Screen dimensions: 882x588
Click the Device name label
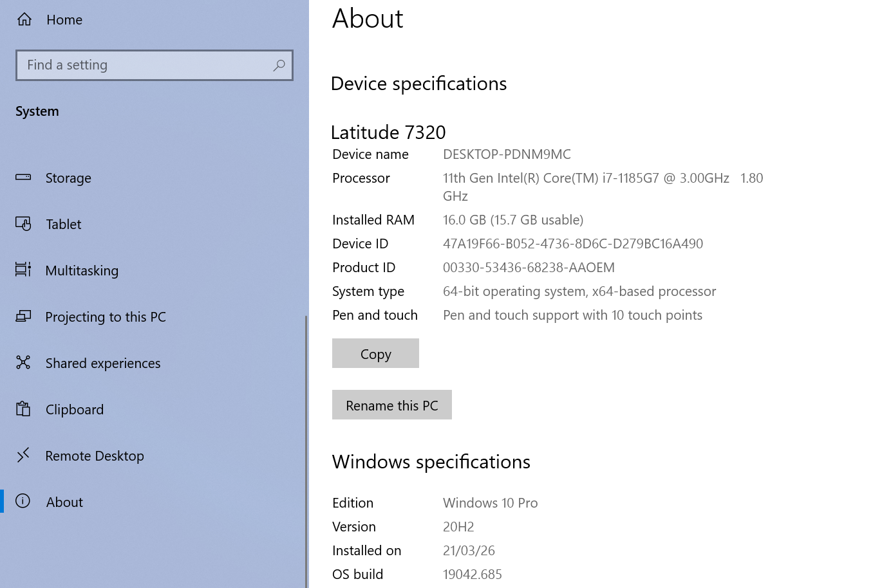coord(370,154)
